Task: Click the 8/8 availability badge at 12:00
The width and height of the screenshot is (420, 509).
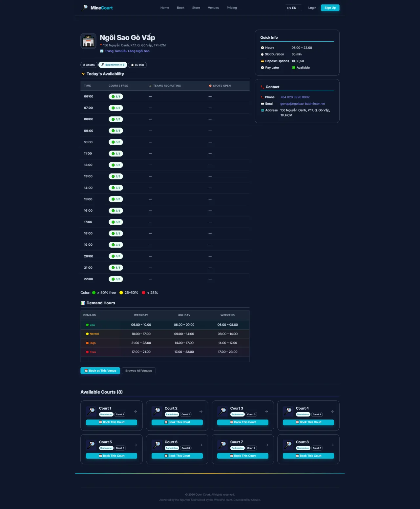Action: (116, 165)
